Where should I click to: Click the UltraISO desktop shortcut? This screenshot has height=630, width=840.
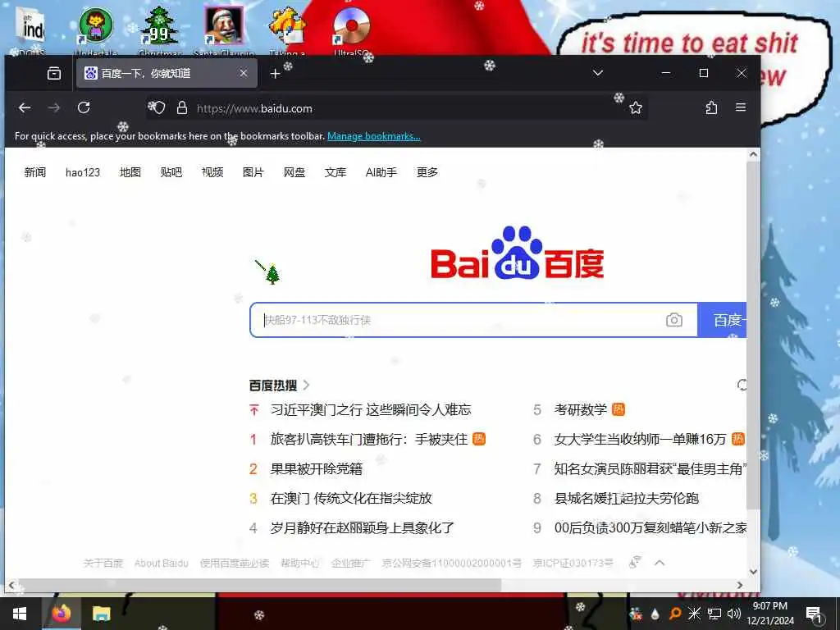click(351, 32)
